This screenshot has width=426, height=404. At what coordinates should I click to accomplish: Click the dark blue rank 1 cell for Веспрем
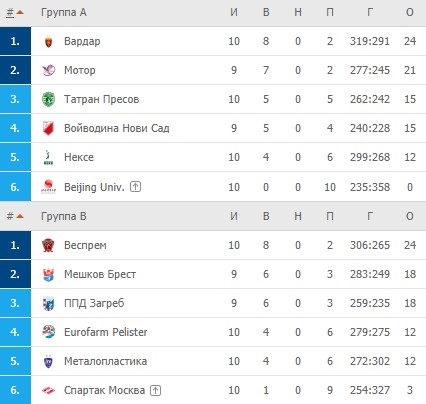click(15, 245)
